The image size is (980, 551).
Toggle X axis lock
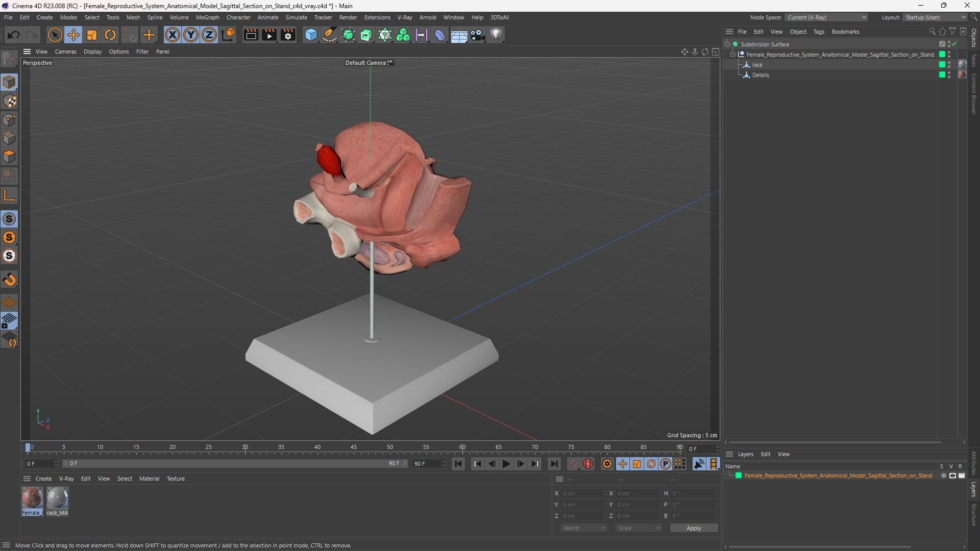tap(173, 35)
